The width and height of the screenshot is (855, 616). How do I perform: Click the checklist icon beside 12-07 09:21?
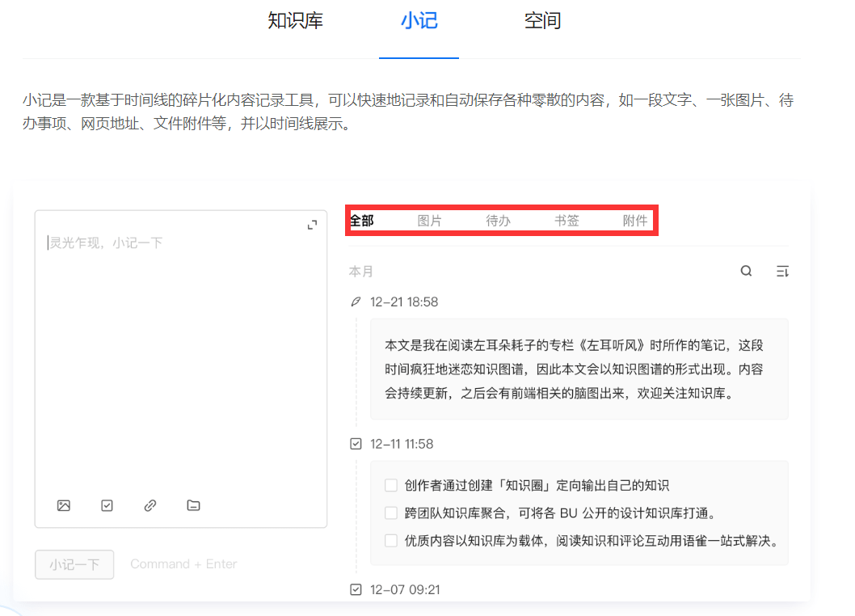coord(356,589)
